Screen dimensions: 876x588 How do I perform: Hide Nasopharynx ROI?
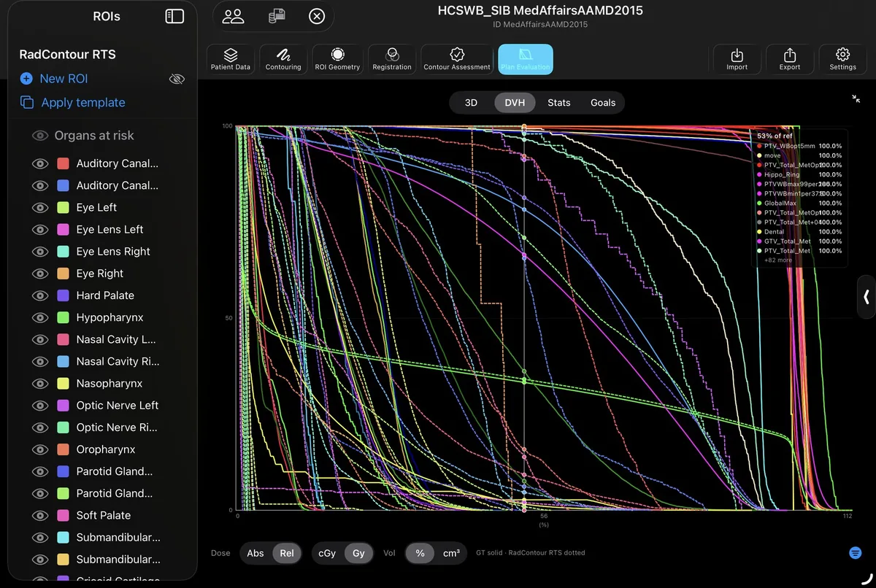[x=41, y=383]
